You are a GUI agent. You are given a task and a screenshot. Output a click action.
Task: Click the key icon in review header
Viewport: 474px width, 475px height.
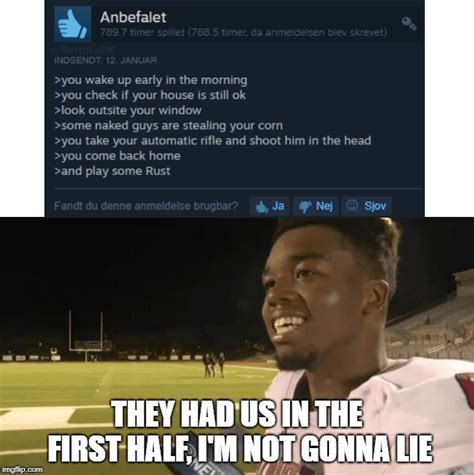[409, 24]
